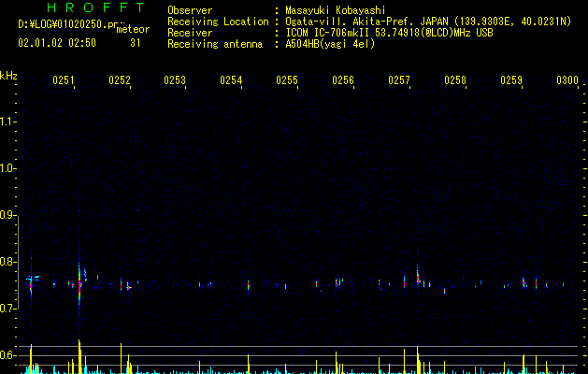Viewport: 588px width, 374px height.
Task: Click the tallest yellow bar near 0251
Action: (79, 356)
